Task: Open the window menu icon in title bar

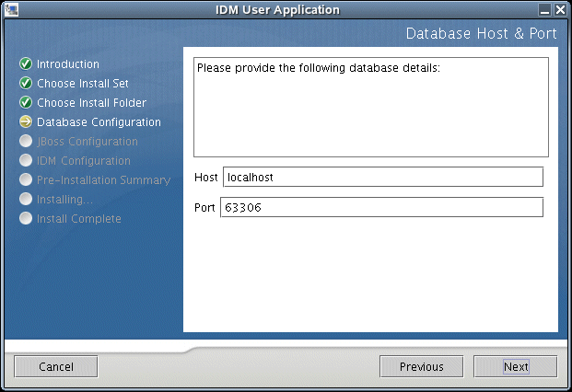Action: click(10, 10)
